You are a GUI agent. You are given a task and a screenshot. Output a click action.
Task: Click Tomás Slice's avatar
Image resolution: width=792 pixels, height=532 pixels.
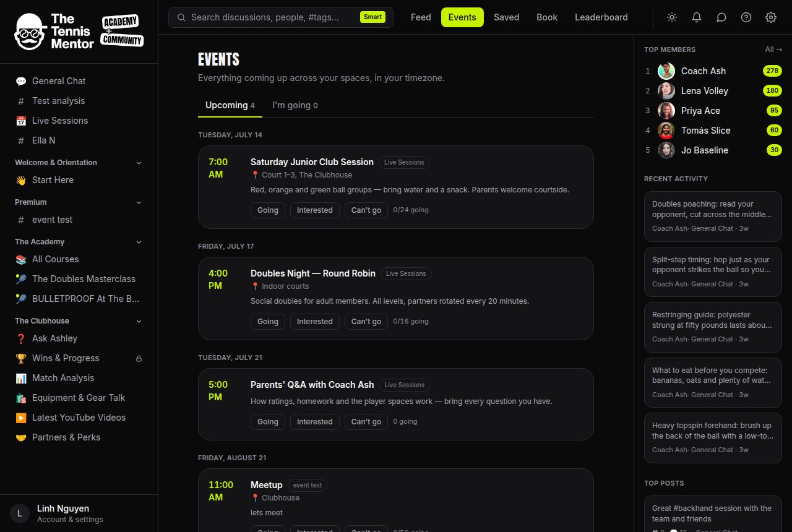click(666, 131)
